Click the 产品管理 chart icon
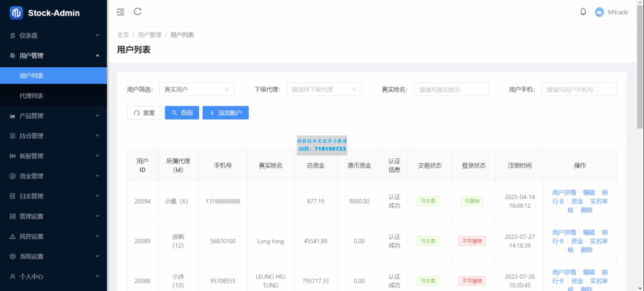The width and height of the screenshot is (644, 291). point(13,116)
